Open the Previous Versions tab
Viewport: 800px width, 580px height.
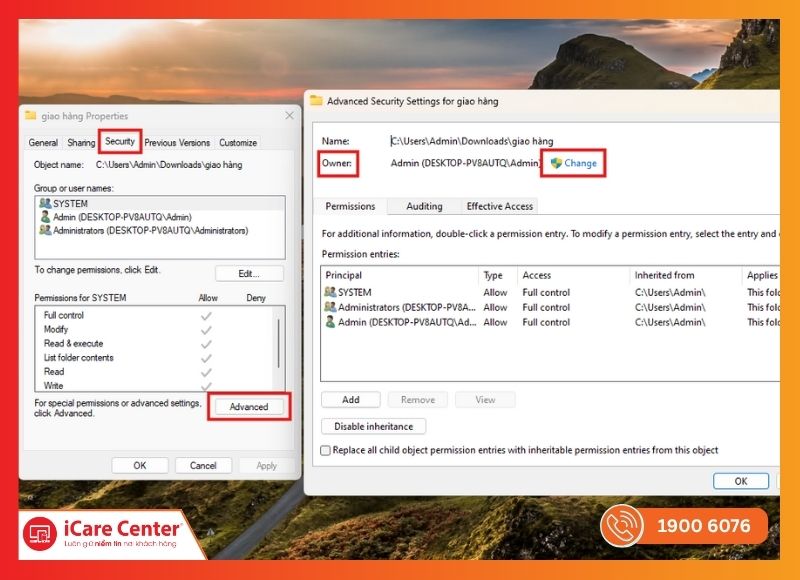pyautogui.click(x=177, y=143)
